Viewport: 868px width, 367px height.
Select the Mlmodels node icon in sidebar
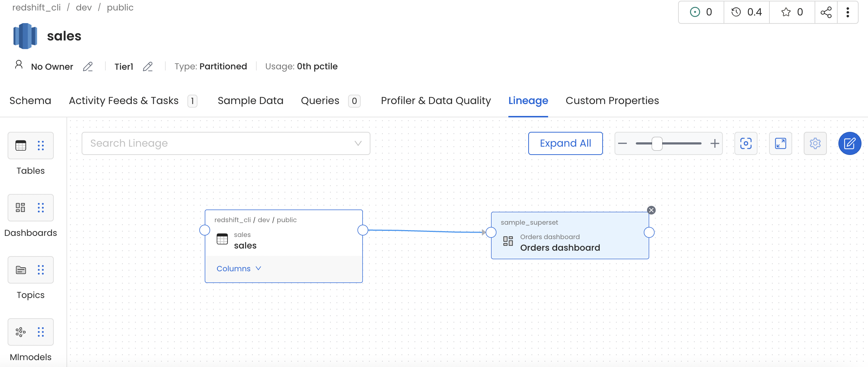21,332
